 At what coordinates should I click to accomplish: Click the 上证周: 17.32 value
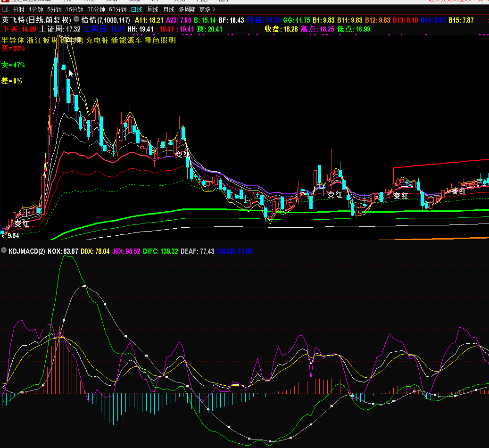pyautogui.click(x=59, y=29)
